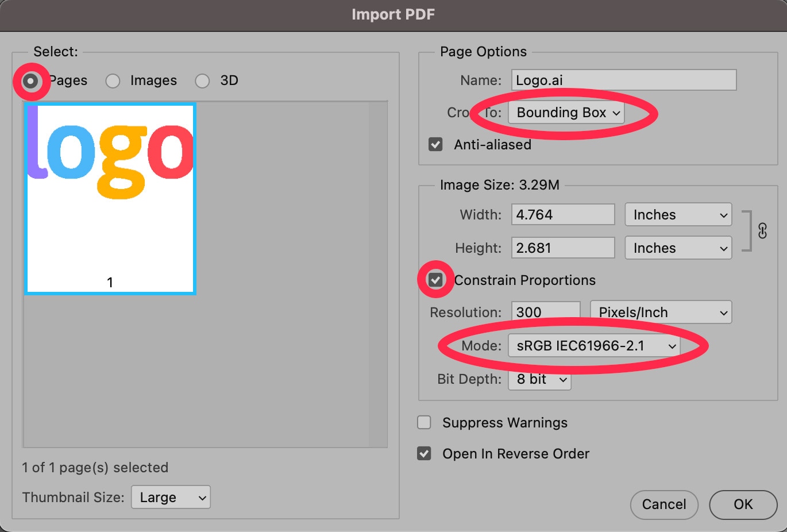
Task: Open the Height units dropdown
Action: click(x=678, y=248)
